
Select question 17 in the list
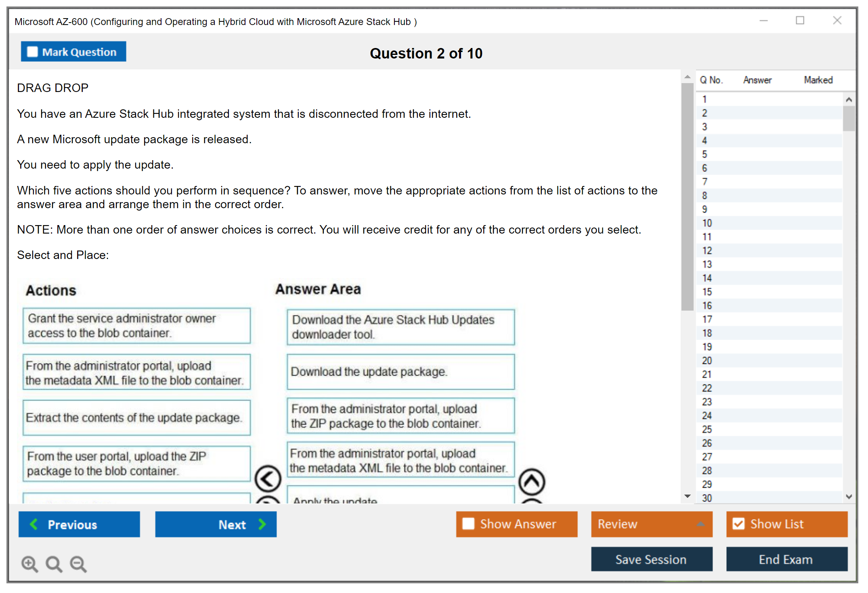[x=707, y=319]
